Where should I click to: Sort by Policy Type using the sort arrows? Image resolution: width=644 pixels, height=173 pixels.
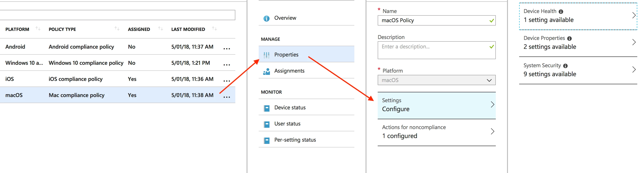[117, 28]
